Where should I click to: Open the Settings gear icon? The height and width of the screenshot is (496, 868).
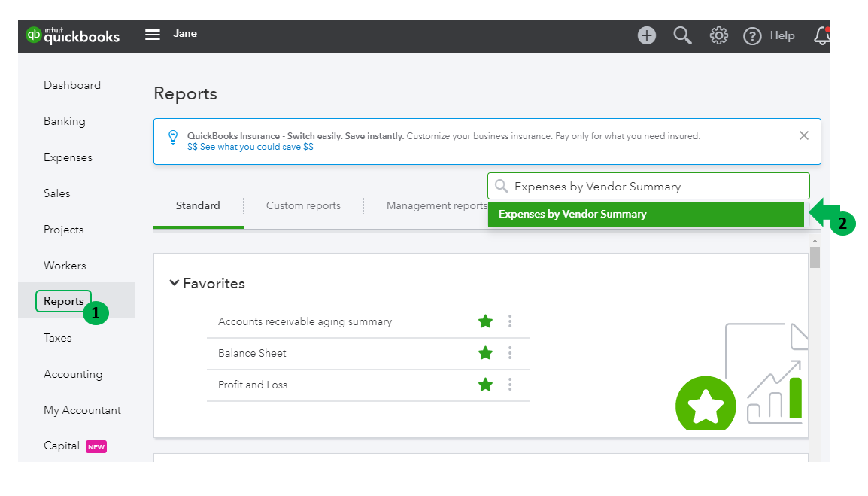[x=719, y=35]
